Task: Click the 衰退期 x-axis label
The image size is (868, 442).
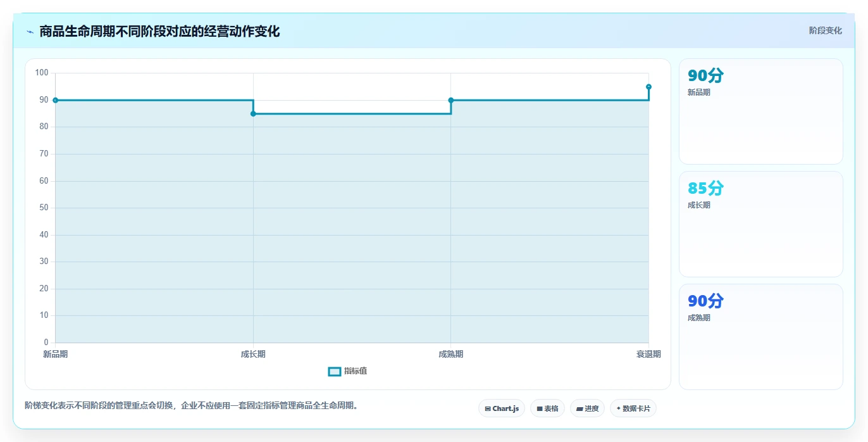Action: tap(648, 355)
